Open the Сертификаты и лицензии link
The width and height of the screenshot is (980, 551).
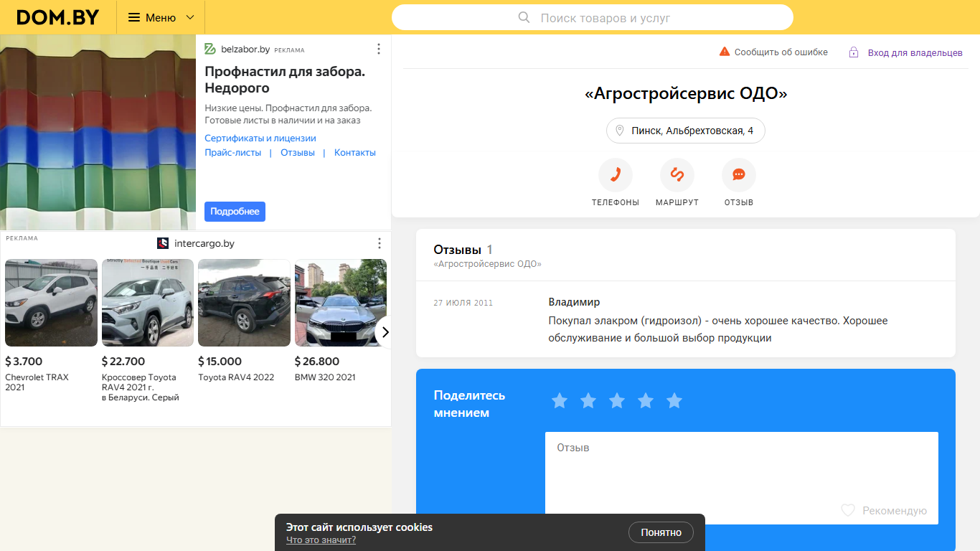pos(260,138)
